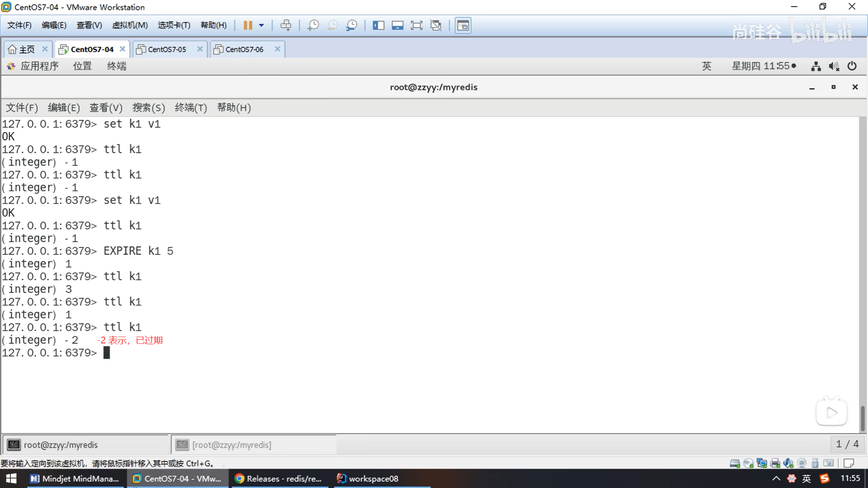Take a snapshot of the virtual machine
Viewport: 868px width, 488px height.
tap(313, 25)
